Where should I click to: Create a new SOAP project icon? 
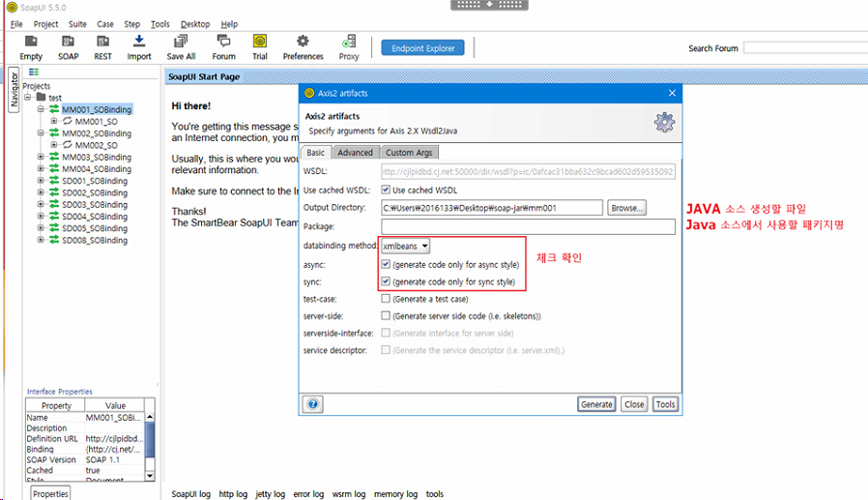coord(68,42)
